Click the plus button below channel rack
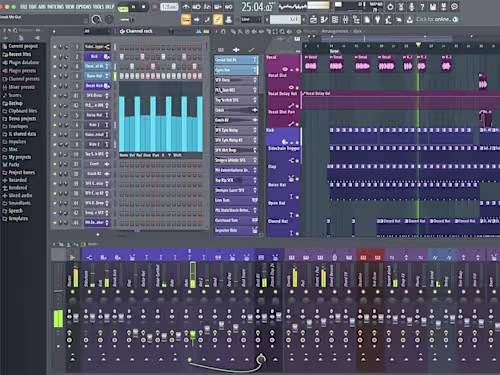This screenshot has height=375, width=500. (98, 235)
